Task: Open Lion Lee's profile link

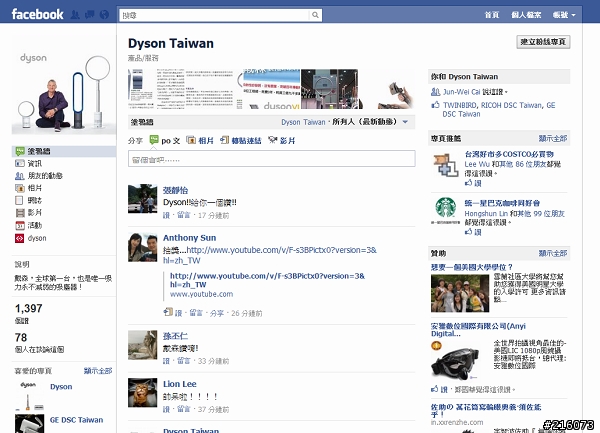Action: (x=179, y=384)
